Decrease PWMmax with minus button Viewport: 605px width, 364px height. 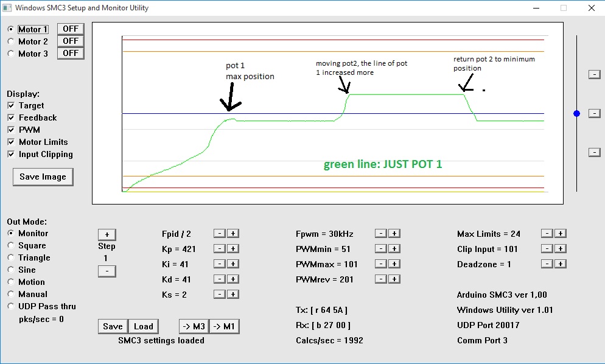click(381, 264)
